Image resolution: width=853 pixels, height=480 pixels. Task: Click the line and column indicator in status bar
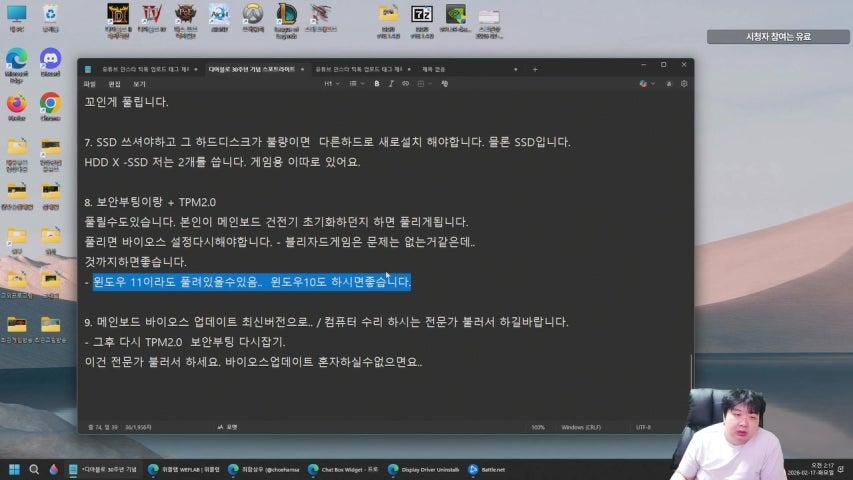[x=103, y=427]
